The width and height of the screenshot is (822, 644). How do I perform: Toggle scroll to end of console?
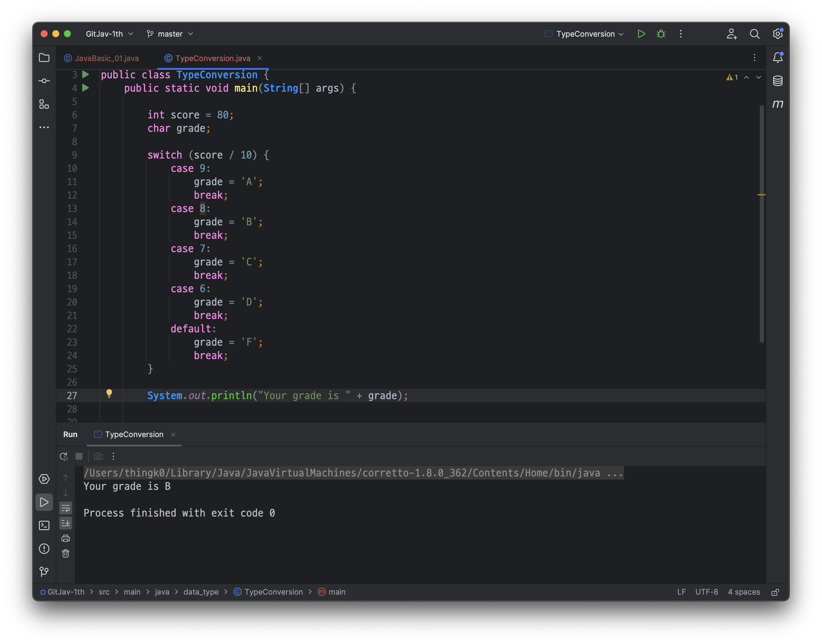point(66,523)
